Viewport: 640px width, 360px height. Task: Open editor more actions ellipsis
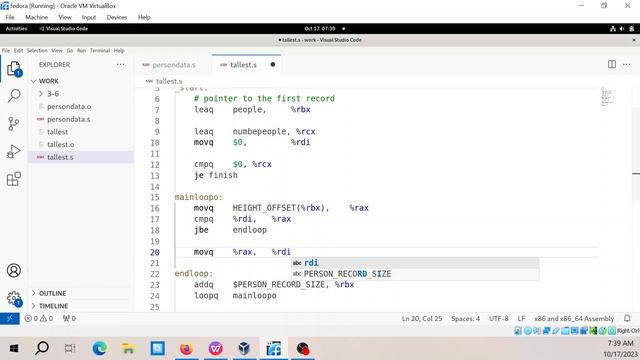click(x=627, y=64)
